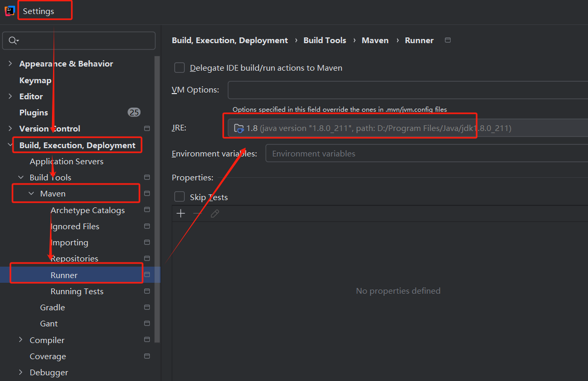Expand Appearance & Behavior section

pos(10,64)
